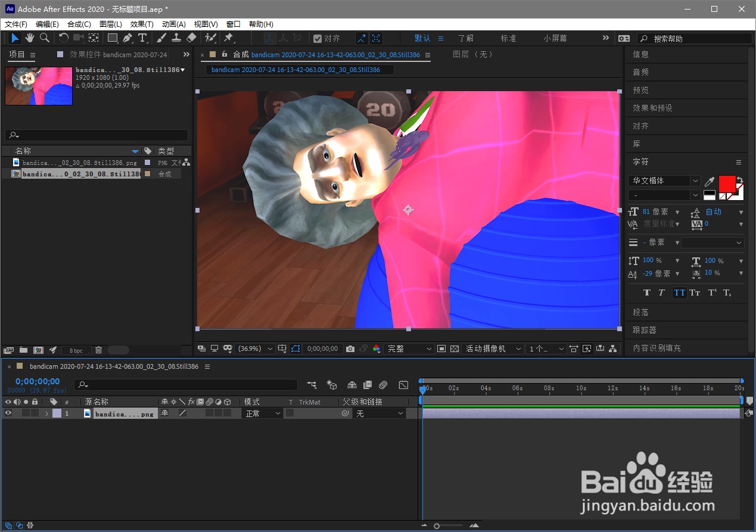756x532 pixels.
Task: Toggle the transparency grid icon
Action: click(455, 349)
